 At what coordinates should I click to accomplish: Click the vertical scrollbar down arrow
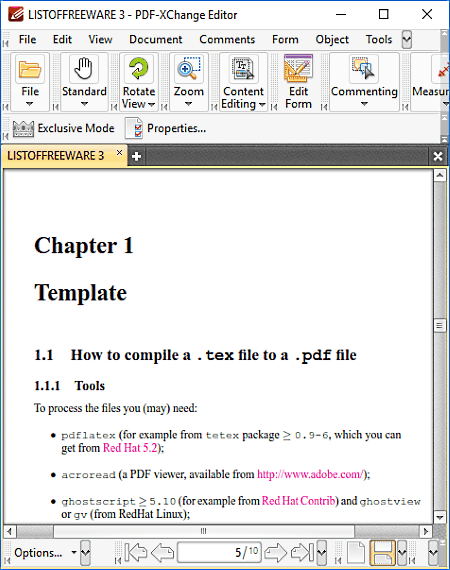pyautogui.click(x=439, y=517)
